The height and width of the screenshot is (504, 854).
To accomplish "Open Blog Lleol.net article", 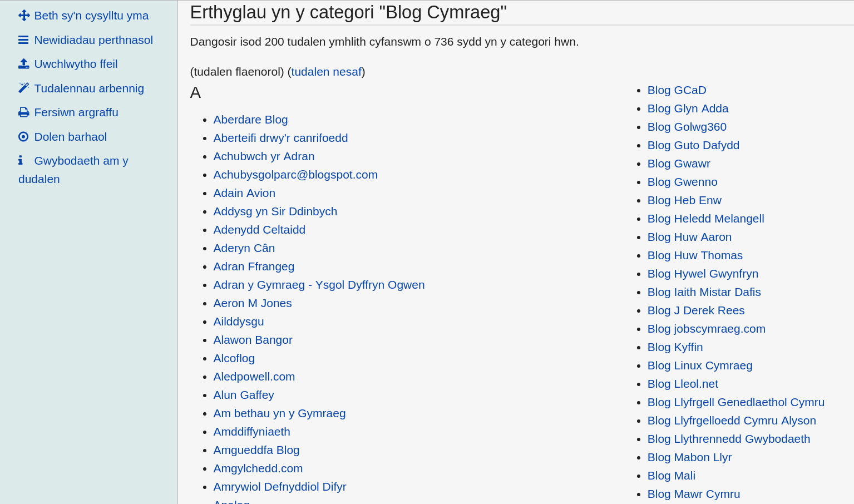I will pyautogui.click(x=683, y=384).
